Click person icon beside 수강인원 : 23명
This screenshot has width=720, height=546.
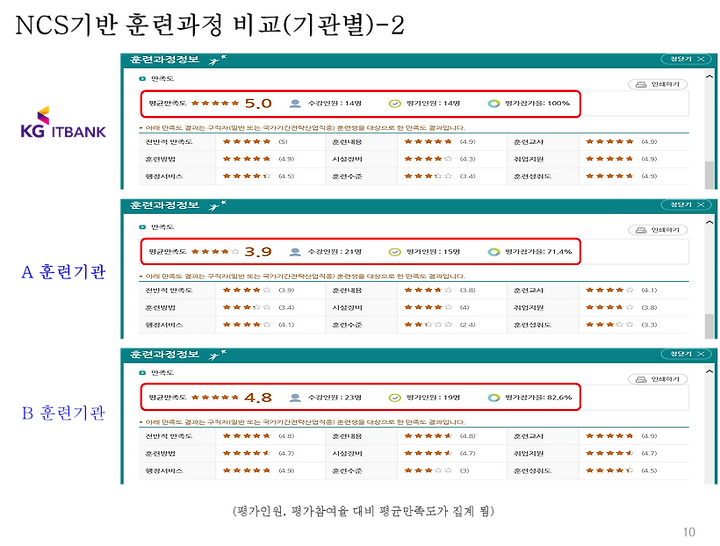(295, 397)
